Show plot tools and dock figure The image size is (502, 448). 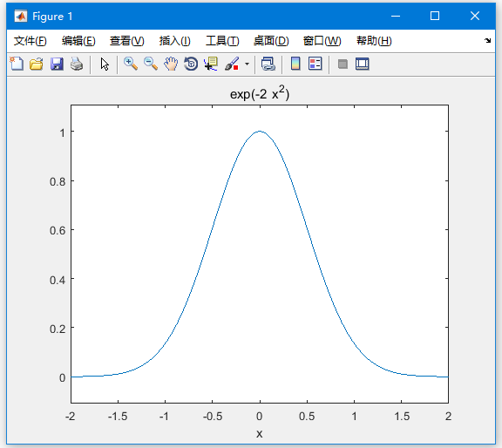(x=363, y=64)
